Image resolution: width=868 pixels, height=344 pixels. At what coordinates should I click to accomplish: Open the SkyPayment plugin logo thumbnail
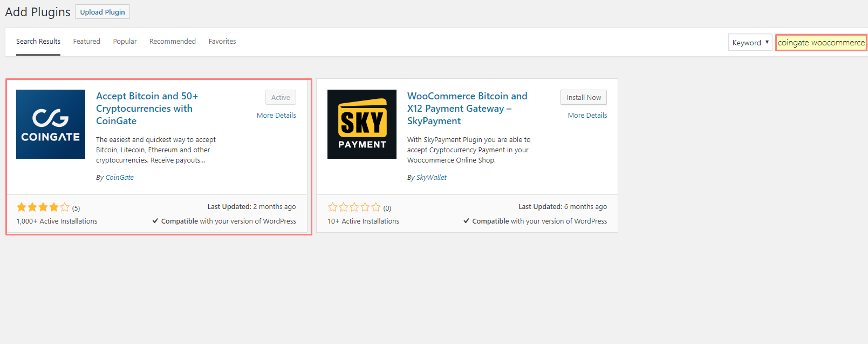tap(362, 124)
